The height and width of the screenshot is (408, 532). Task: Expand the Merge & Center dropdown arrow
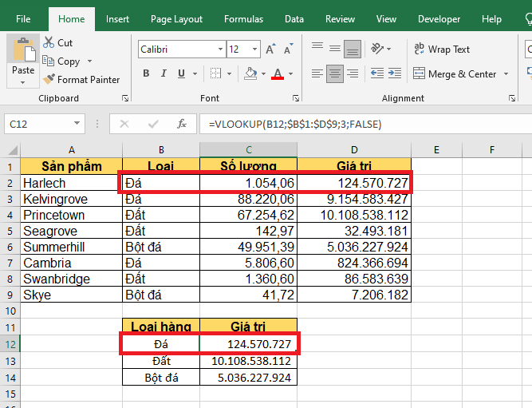[x=505, y=74]
